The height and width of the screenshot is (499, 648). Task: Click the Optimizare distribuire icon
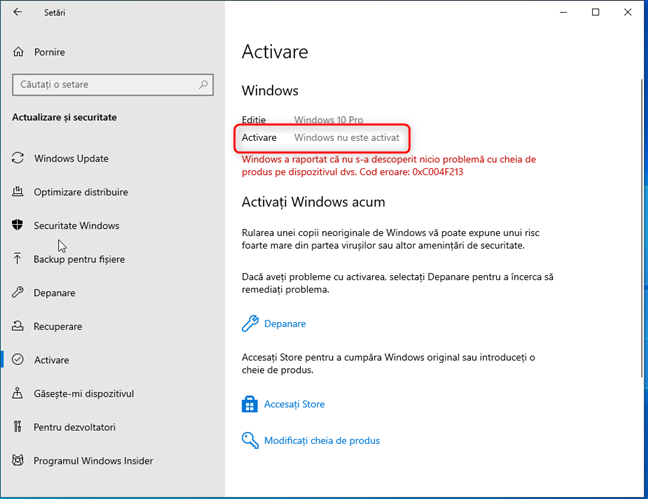(x=17, y=191)
